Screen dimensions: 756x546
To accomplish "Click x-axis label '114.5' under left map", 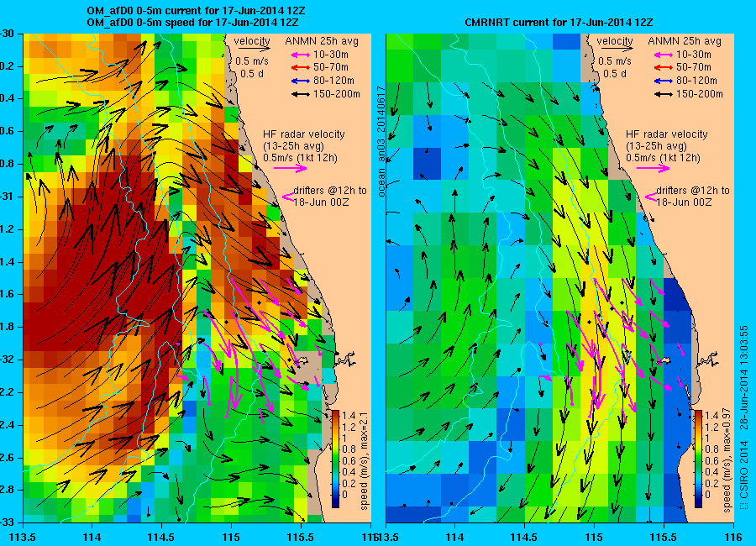I will (x=161, y=537).
